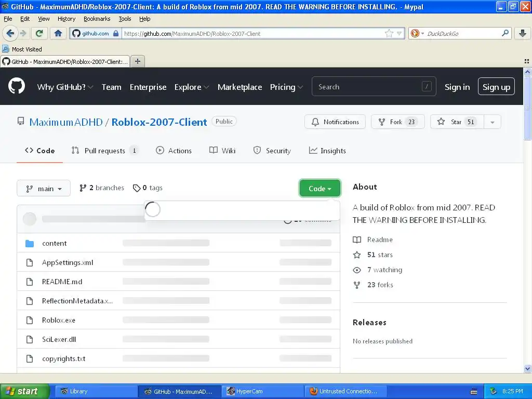The width and height of the screenshot is (532, 399).
Task: View the 0 tags link
Action: pos(148,188)
